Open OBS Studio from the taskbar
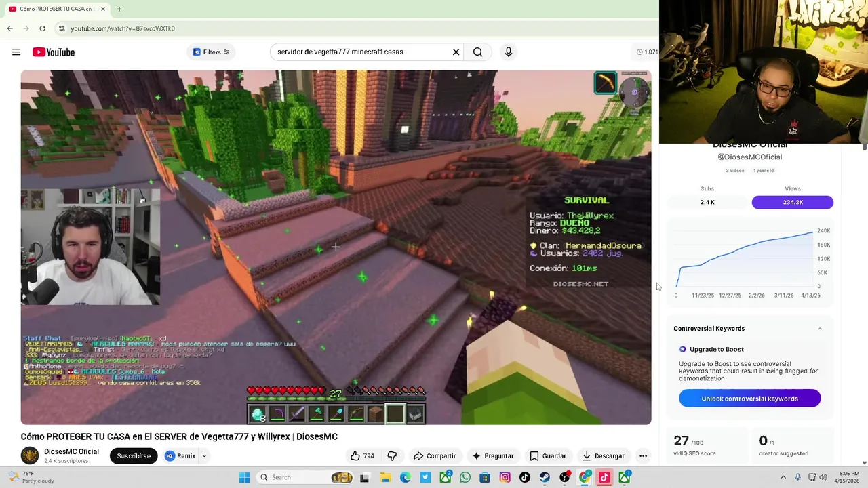Image resolution: width=868 pixels, height=488 pixels. click(x=564, y=477)
